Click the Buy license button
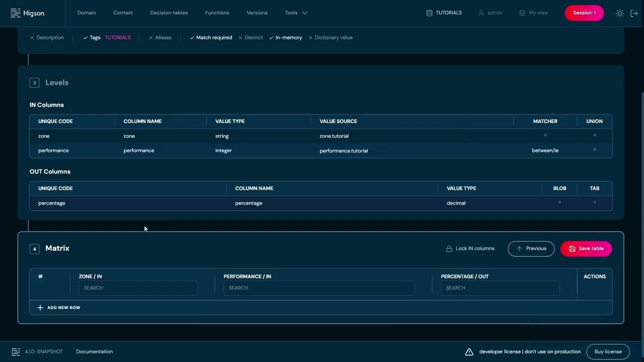 tap(608, 352)
